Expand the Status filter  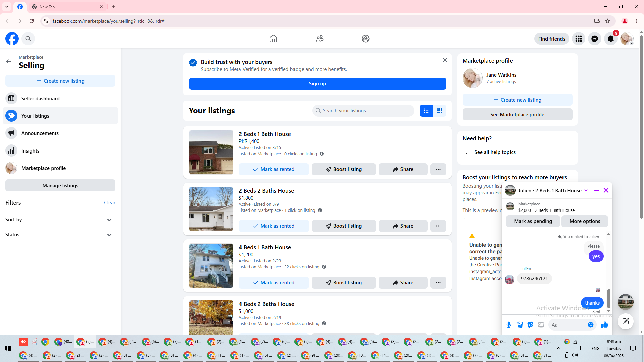click(x=109, y=235)
